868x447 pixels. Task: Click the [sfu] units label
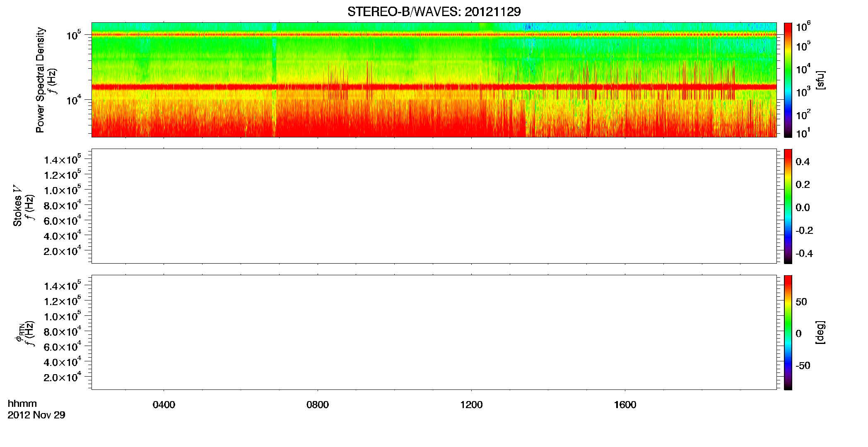pyautogui.click(x=820, y=80)
